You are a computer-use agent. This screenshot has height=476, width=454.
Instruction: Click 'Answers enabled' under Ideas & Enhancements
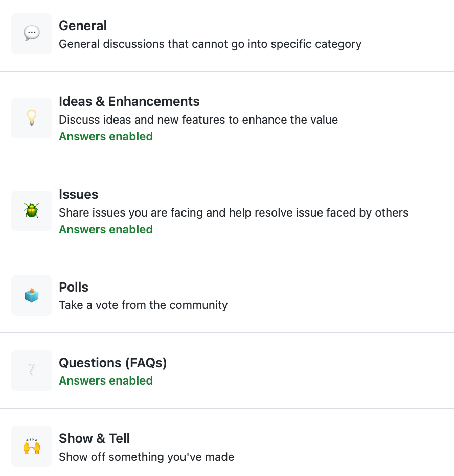pyautogui.click(x=106, y=136)
